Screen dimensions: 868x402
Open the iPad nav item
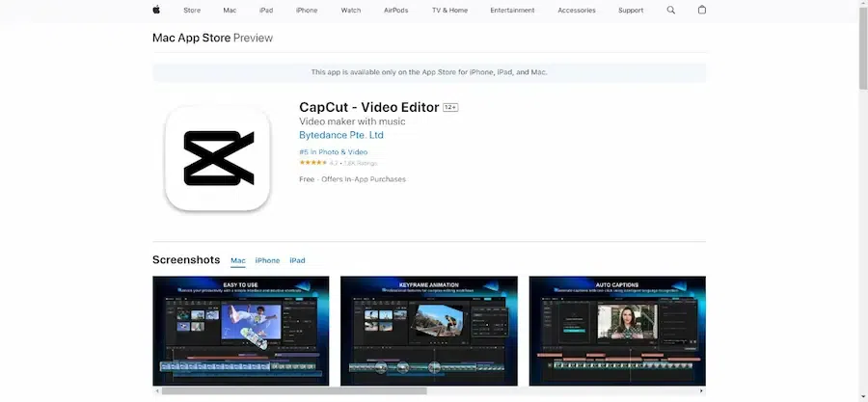266,10
